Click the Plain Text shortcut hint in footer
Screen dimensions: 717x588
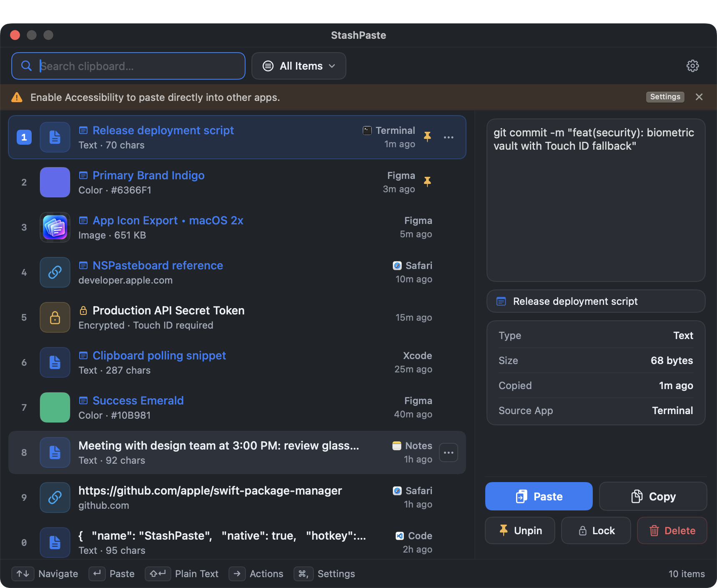coord(182,574)
